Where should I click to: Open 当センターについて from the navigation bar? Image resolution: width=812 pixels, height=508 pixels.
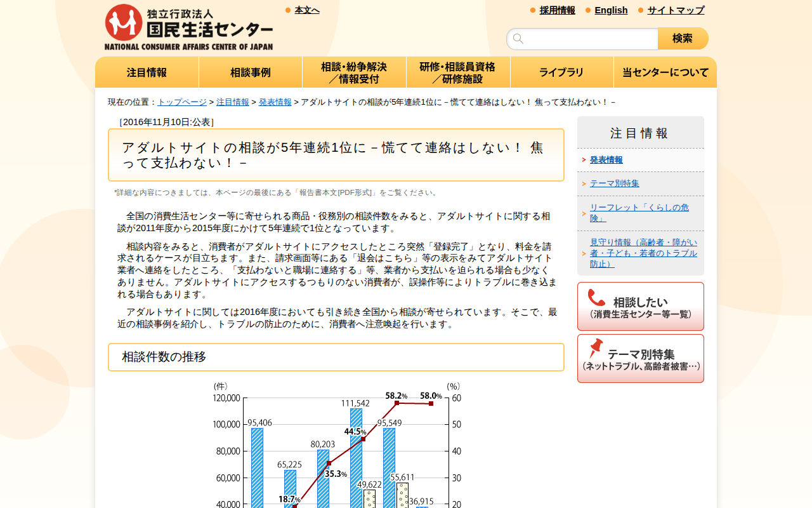pyautogui.click(x=665, y=72)
